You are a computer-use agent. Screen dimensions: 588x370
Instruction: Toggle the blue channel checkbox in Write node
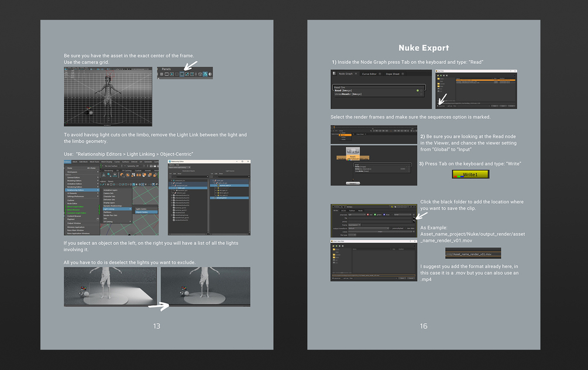(384, 215)
